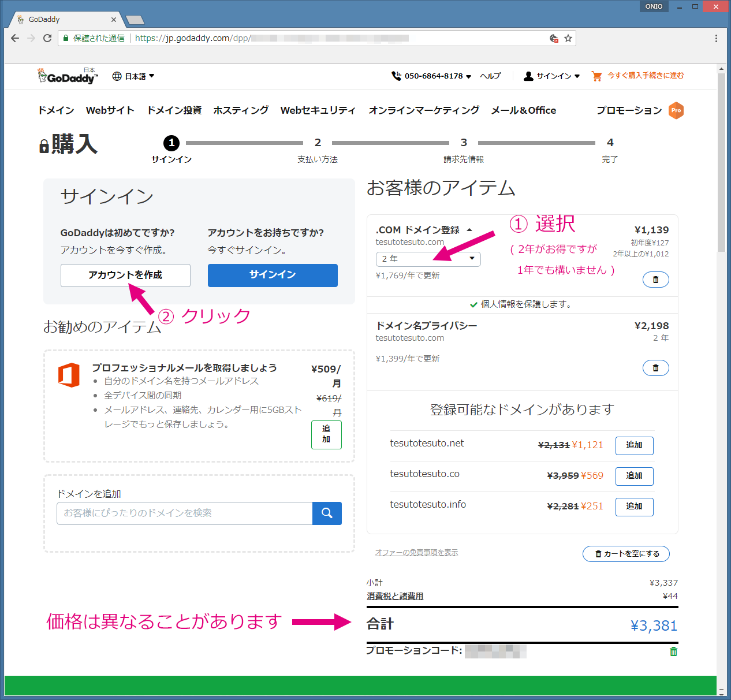Click the sign-in person icon in the header
Viewport: 731px width, 700px height.
coord(528,76)
